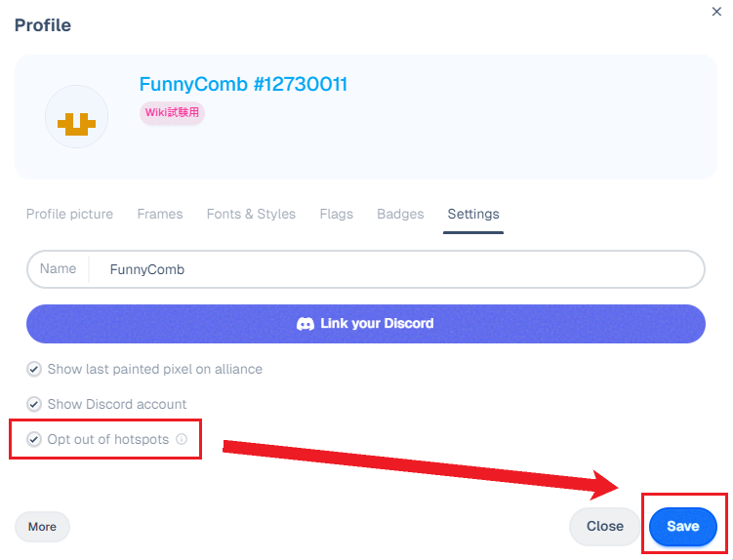Click the FunnyComb #12730011 username heading
733x560 pixels.
point(243,85)
